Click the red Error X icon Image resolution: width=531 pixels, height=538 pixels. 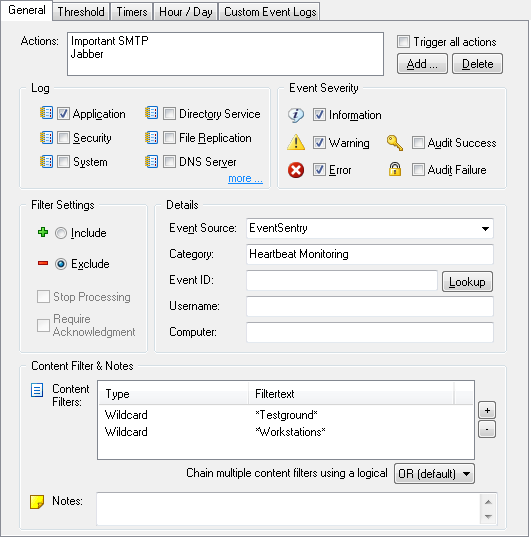point(296,170)
